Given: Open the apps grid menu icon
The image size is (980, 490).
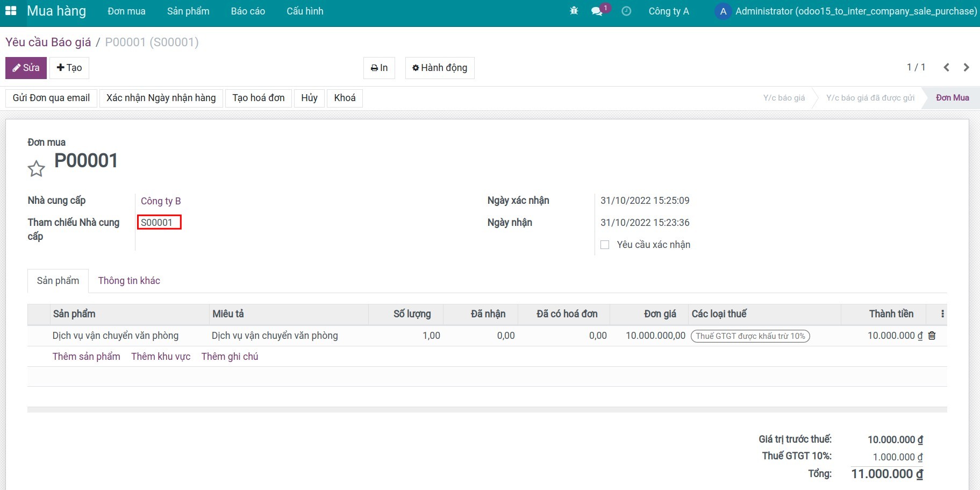Looking at the screenshot, I should (11, 11).
